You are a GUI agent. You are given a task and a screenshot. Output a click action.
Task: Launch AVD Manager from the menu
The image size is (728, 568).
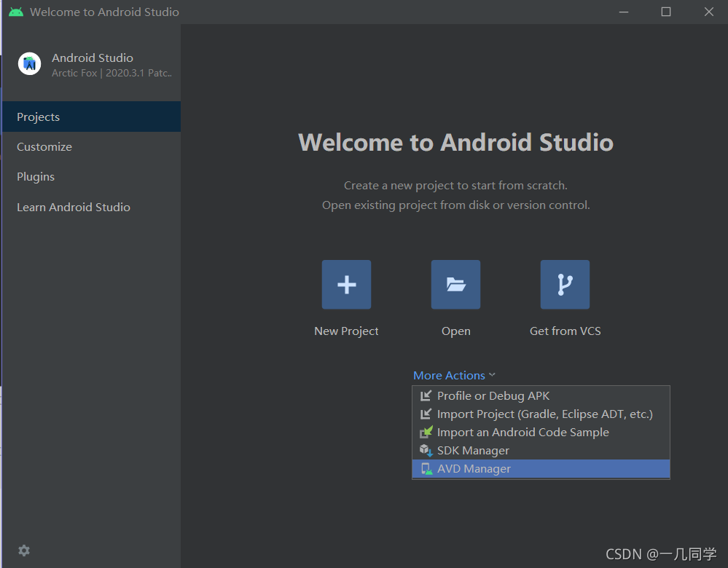pyautogui.click(x=541, y=469)
